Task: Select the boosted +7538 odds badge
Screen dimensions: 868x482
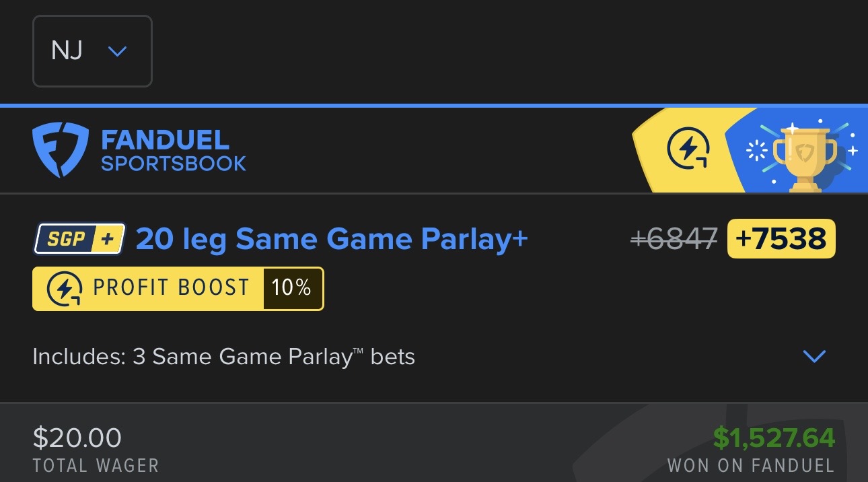Action: [781, 239]
